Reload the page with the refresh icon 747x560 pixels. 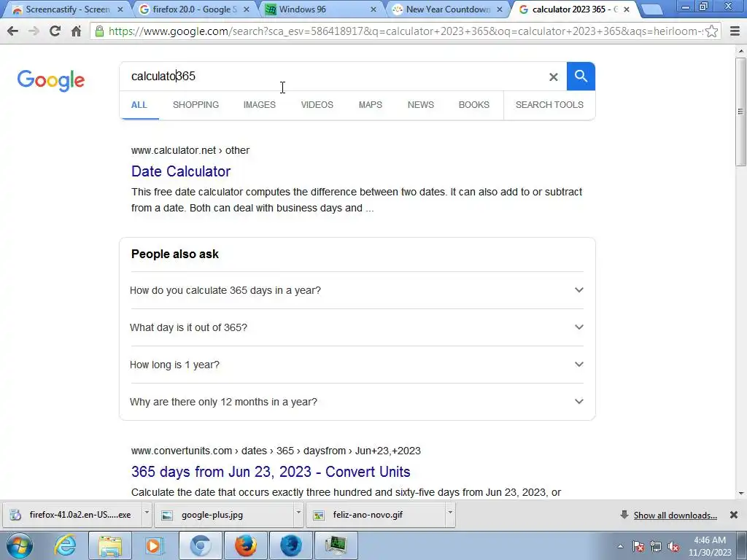click(55, 31)
